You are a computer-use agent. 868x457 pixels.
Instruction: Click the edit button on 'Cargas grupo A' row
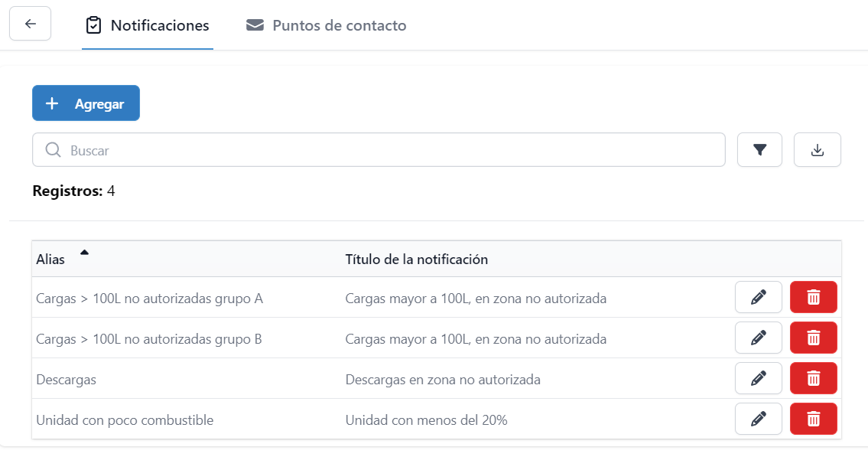758,297
